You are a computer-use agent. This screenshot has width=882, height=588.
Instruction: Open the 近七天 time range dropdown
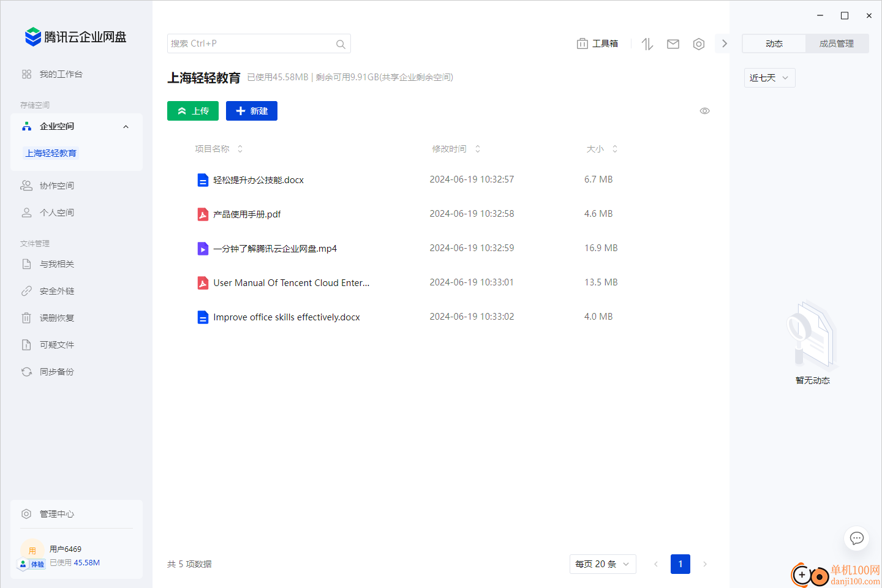[770, 78]
